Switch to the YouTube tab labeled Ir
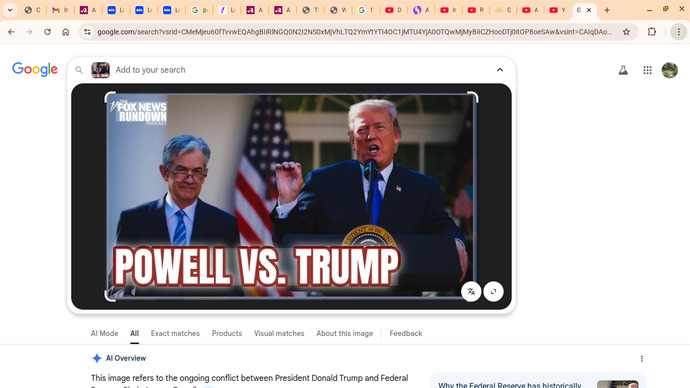 [448, 10]
